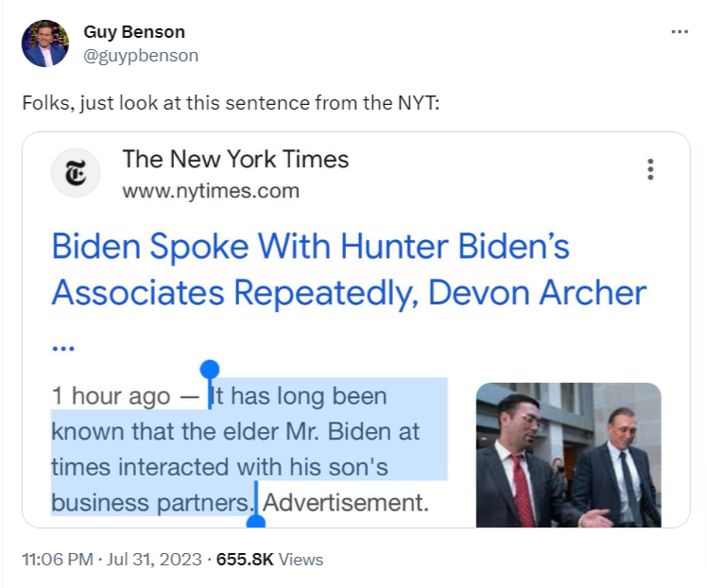This screenshot has width=707, height=588.
Task: Open the thumbnail photo of two men
Action: click(x=568, y=454)
